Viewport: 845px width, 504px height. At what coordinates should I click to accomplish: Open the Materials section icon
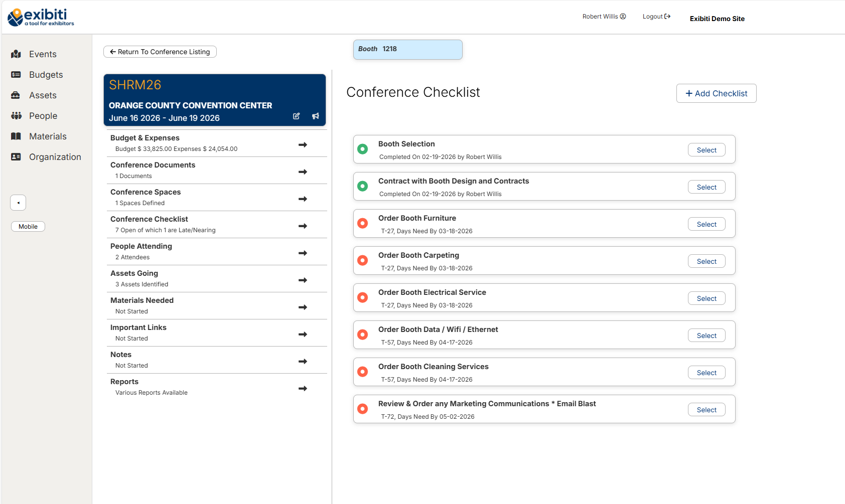point(17,136)
